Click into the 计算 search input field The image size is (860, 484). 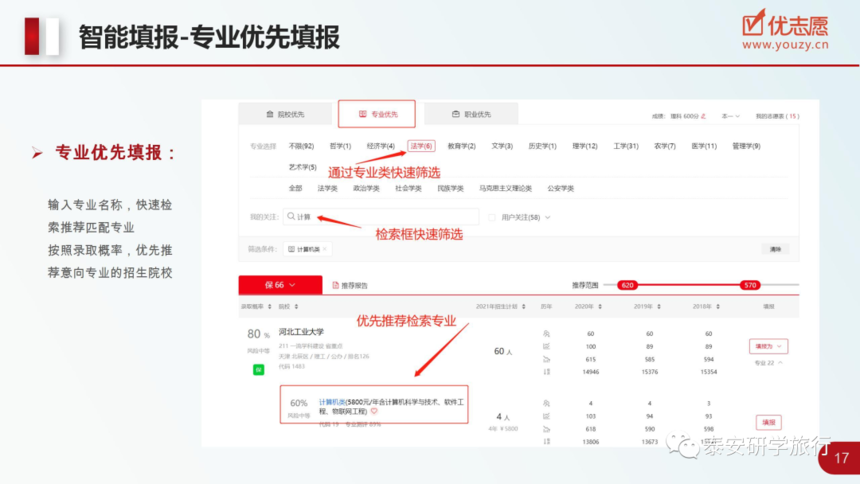click(x=381, y=217)
